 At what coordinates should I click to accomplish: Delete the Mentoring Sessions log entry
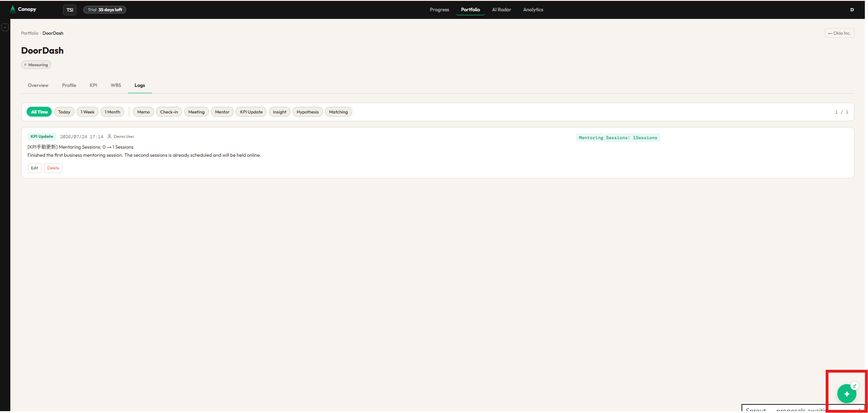(x=53, y=168)
